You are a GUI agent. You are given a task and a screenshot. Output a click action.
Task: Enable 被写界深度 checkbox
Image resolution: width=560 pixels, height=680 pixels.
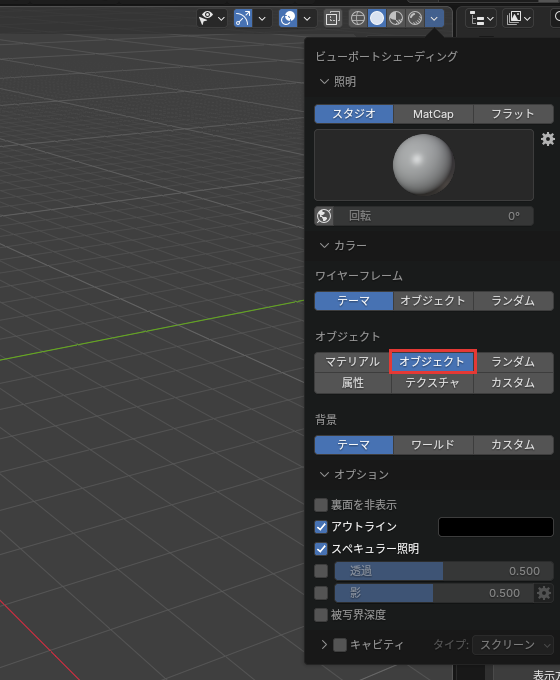click(x=321, y=615)
